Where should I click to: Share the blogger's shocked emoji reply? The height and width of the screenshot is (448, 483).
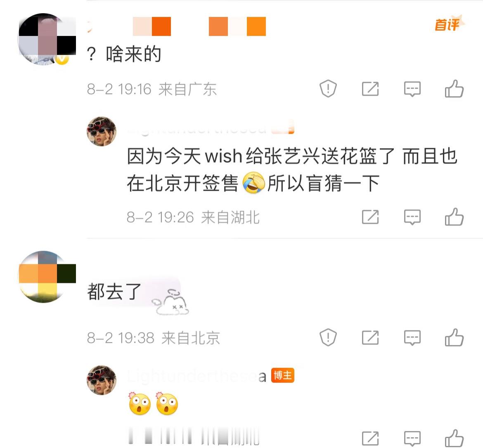coord(370,438)
